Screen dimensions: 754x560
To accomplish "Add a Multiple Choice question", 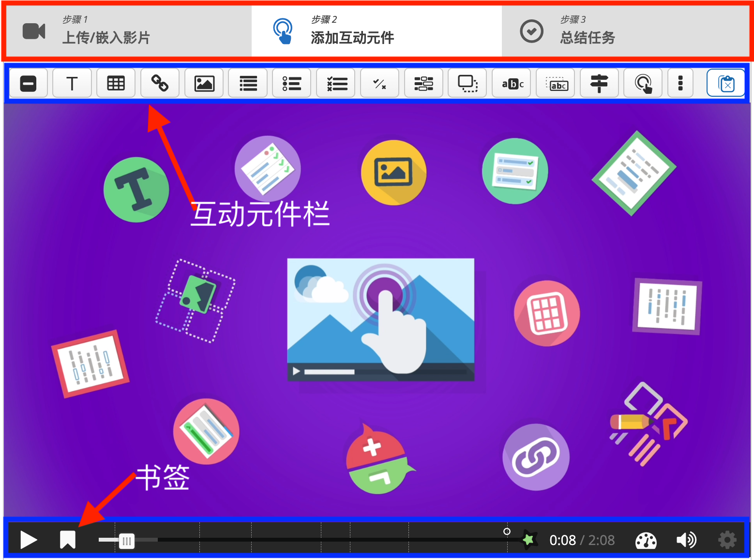I will tap(335, 83).
